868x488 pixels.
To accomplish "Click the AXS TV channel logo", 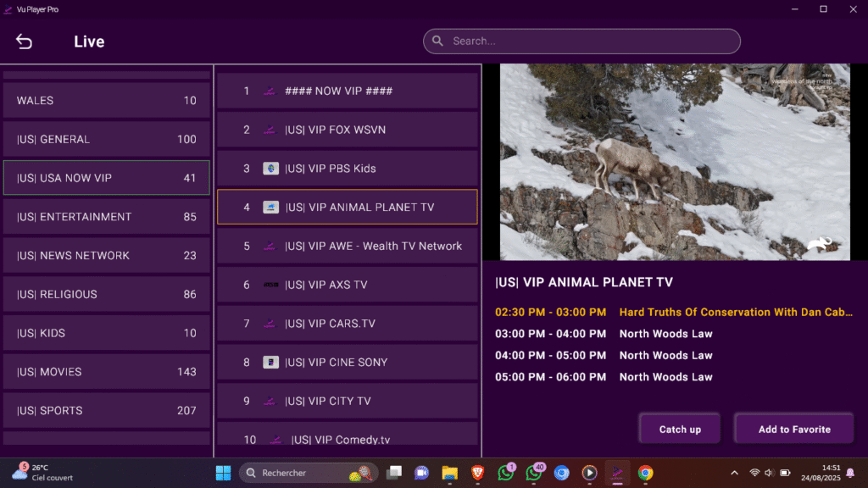I will click(x=270, y=285).
